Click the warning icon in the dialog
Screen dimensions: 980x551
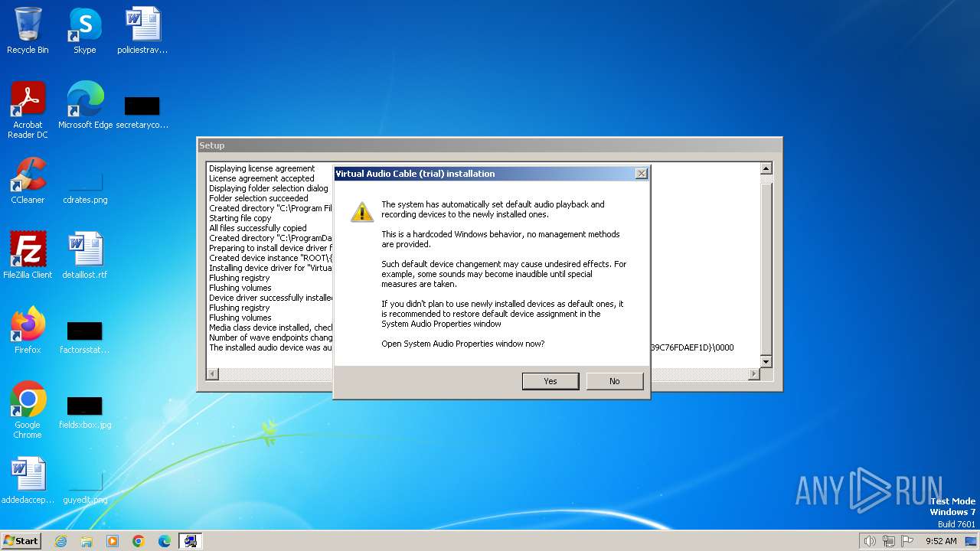tap(362, 212)
